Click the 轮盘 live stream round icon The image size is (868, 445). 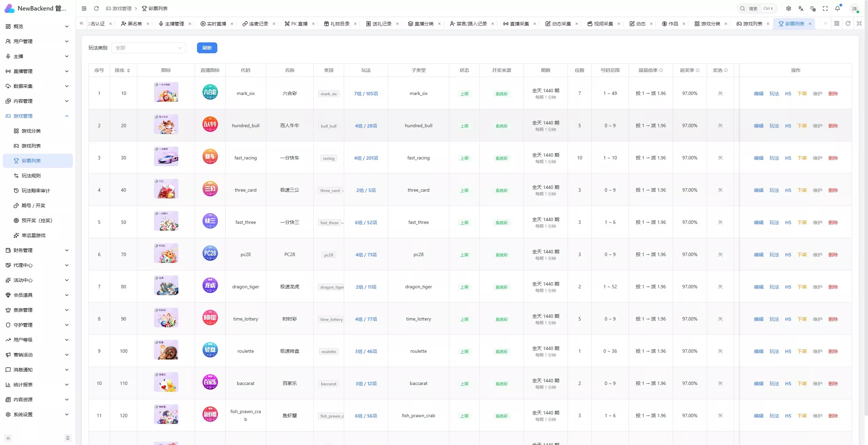(210, 350)
